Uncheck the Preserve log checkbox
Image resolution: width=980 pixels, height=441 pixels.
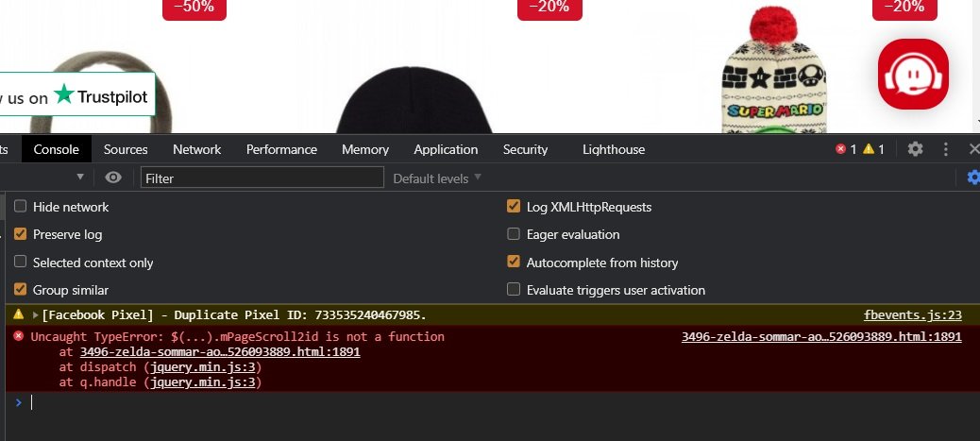pyautogui.click(x=21, y=234)
